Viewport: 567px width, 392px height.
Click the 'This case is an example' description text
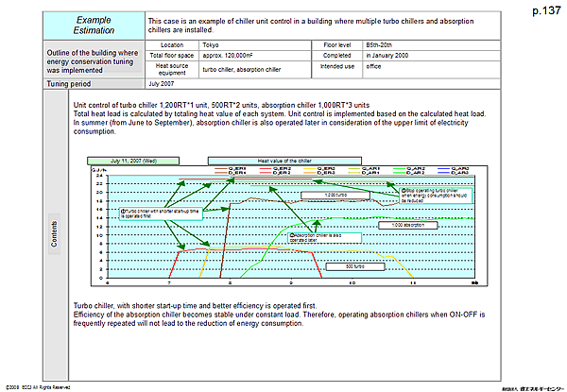tap(311, 26)
